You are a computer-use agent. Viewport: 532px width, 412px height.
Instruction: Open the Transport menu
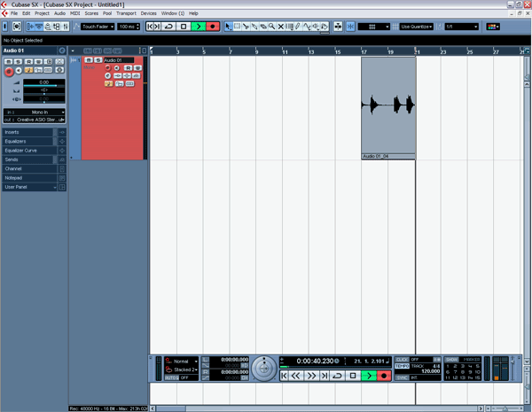pyautogui.click(x=126, y=13)
